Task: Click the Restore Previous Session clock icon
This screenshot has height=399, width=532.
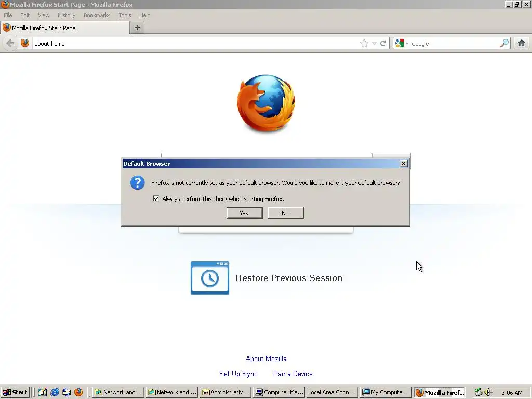Action: click(210, 278)
